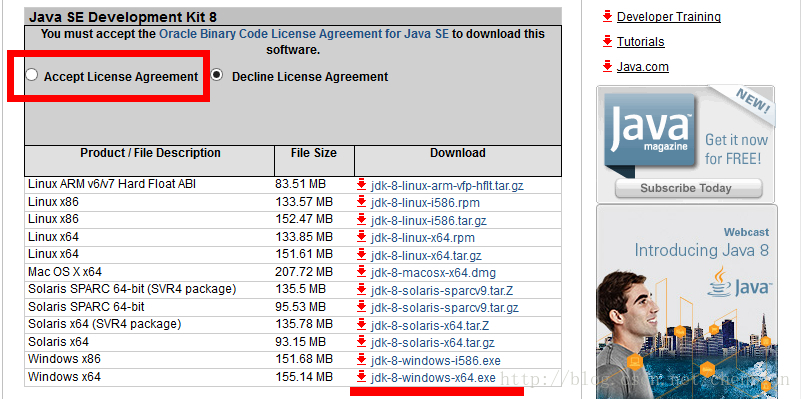Screen dimensions: 801x399
Task: Download jdk-8-solaris-sparcv9.tar.Z file link
Action: tap(442, 291)
